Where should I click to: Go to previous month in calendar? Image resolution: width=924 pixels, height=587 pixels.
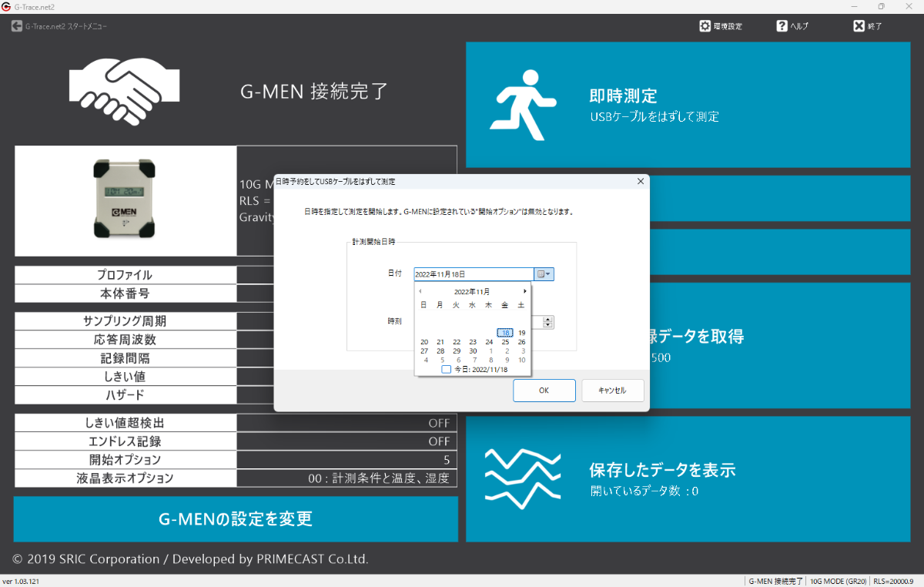point(420,291)
